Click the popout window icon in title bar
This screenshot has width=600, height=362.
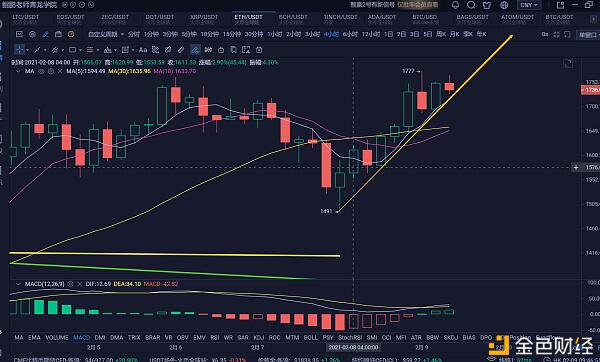point(560,5)
